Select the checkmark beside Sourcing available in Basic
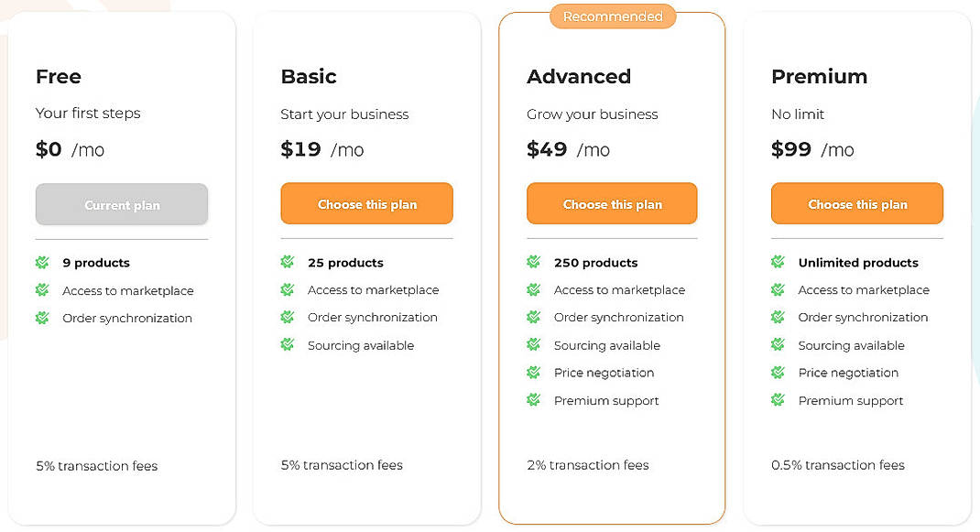Screen dimensions: 980x532 click(287, 345)
